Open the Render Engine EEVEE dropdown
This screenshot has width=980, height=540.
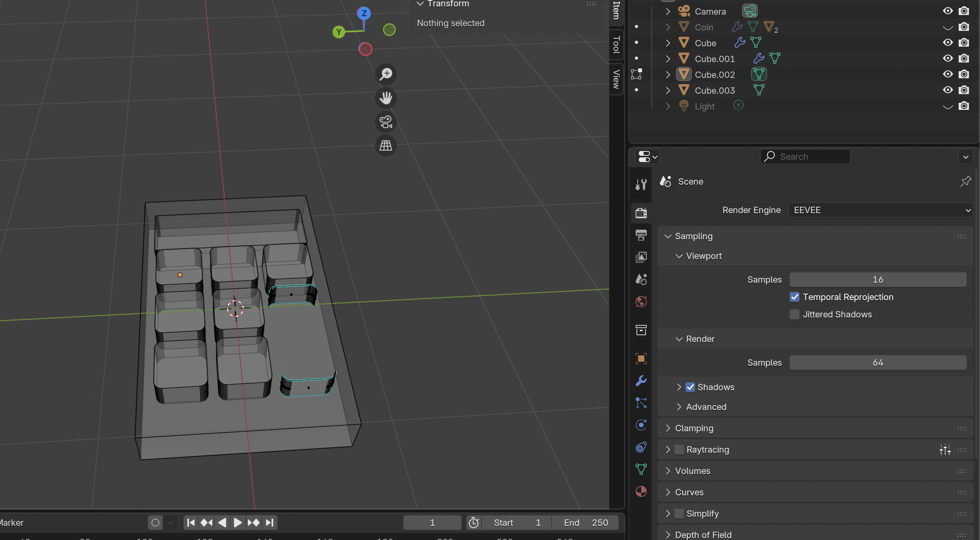(880, 210)
